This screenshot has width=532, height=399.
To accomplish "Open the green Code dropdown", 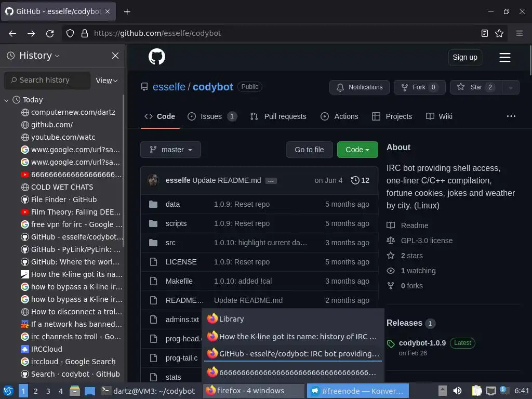I will coord(357,150).
